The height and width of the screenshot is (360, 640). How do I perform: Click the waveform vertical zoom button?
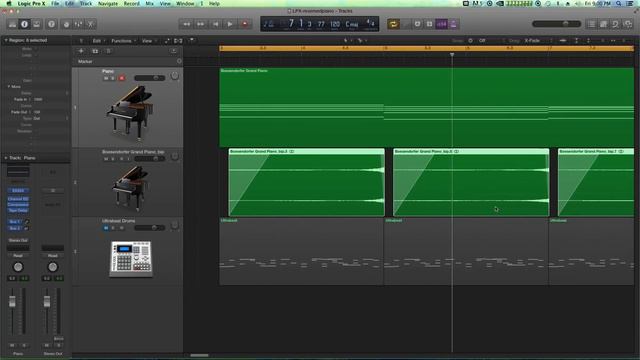click(x=563, y=40)
